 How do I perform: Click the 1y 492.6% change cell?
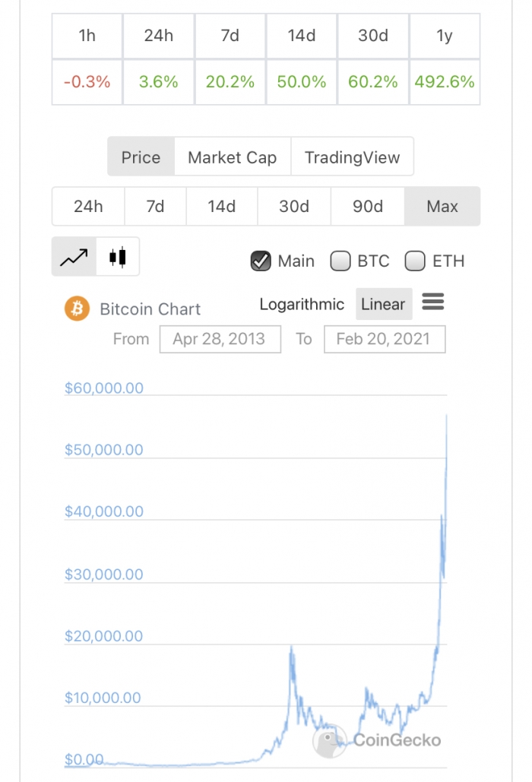pyautogui.click(x=445, y=82)
